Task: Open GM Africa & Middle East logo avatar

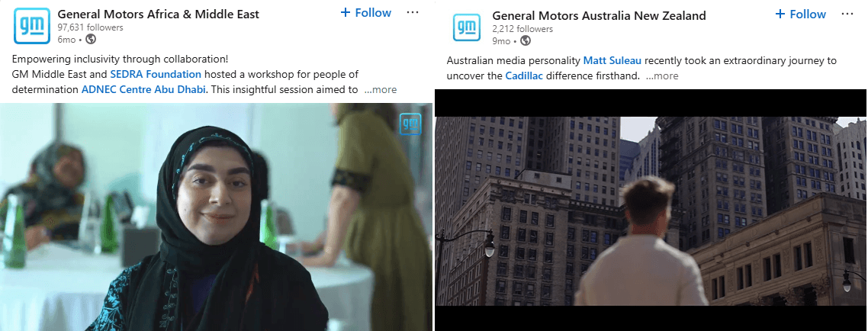Action: click(x=31, y=25)
